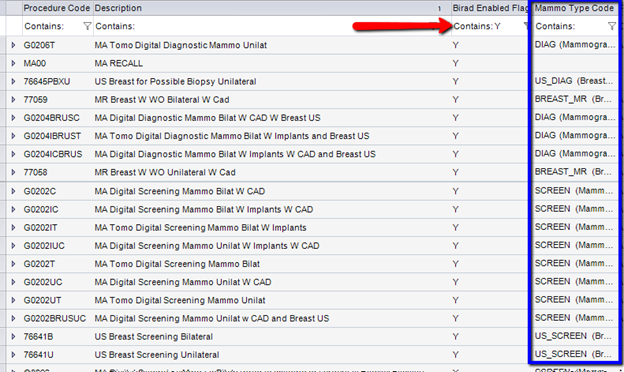This screenshot has width=624, height=372.
Task: Expand row G0202IT
Action: pyautogui.click(x=13, y=228)
